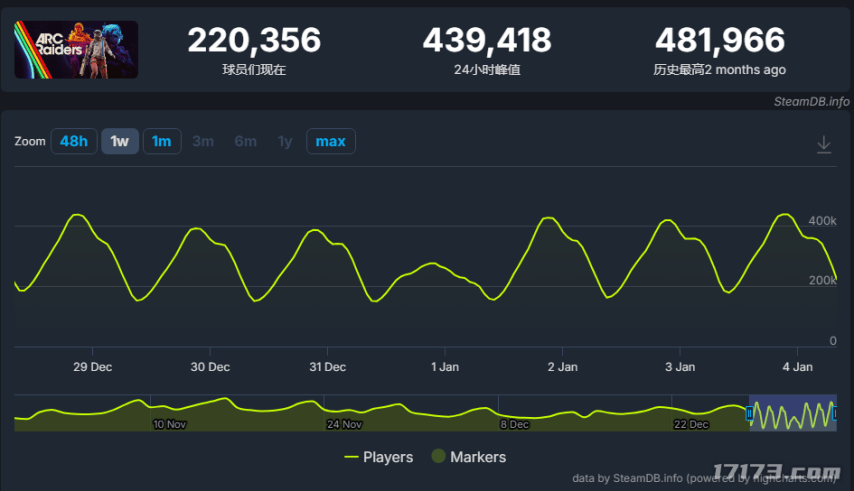
Task: Switch zoom to 1m
Action: tap(161, 141)
